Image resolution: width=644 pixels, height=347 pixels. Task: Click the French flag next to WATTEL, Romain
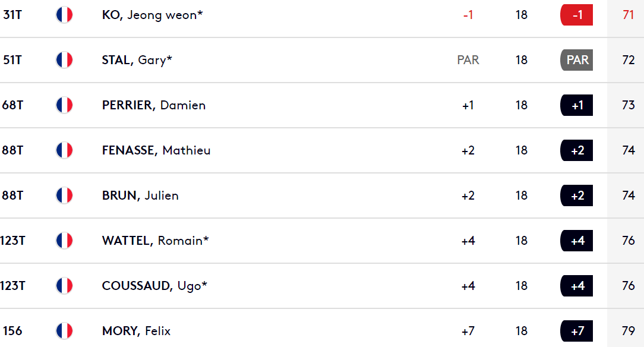pos(64,241)
